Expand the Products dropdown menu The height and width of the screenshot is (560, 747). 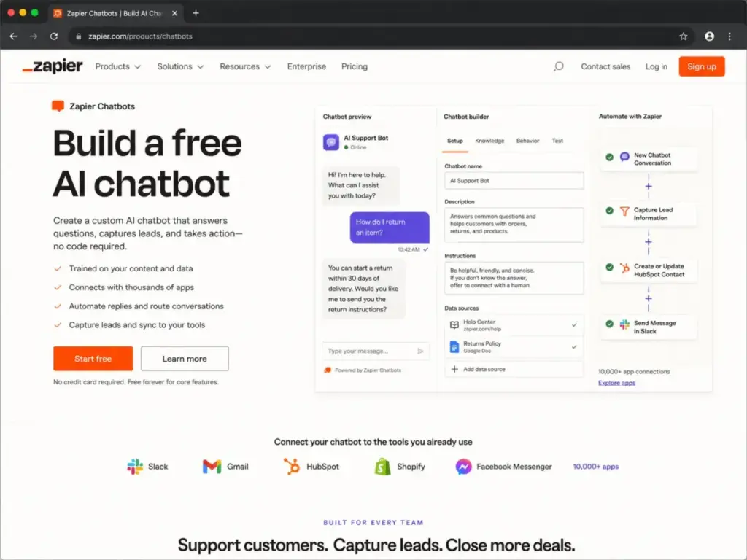point(117,66)
